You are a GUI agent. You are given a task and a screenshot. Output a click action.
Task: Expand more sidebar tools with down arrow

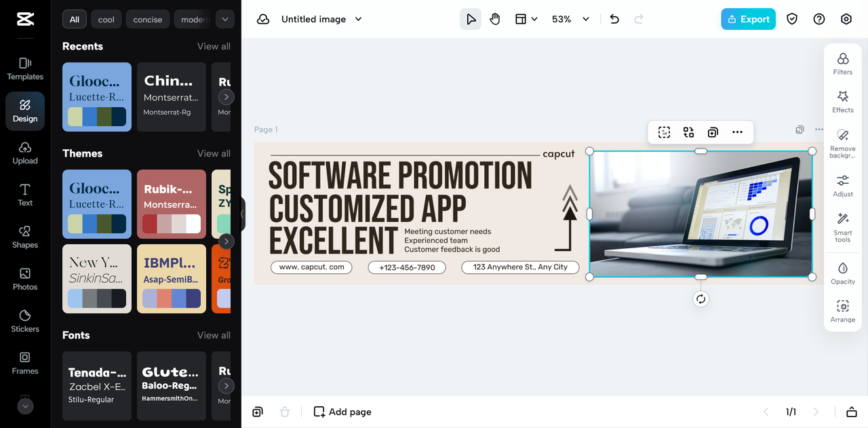[25, 406]
